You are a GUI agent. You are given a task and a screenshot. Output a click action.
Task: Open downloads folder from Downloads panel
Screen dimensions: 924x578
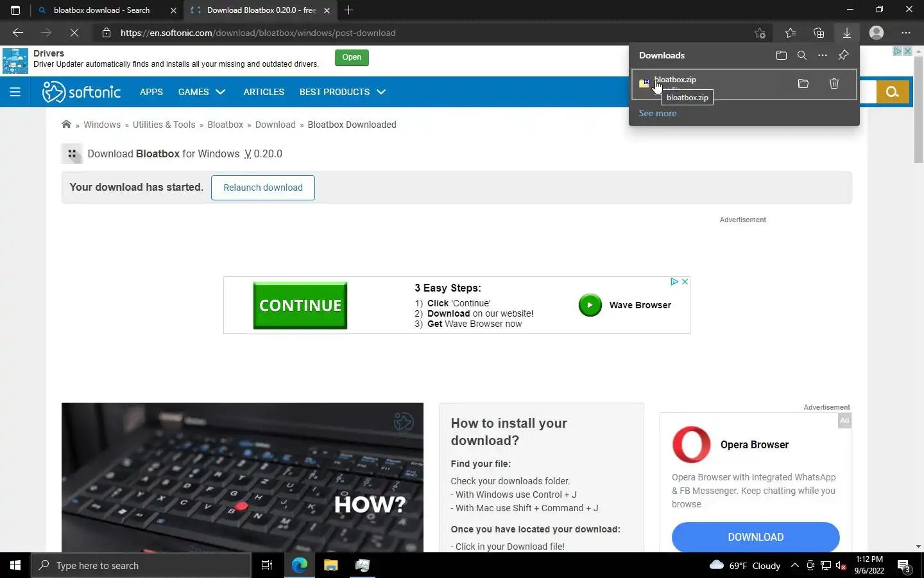coord(781,55)
